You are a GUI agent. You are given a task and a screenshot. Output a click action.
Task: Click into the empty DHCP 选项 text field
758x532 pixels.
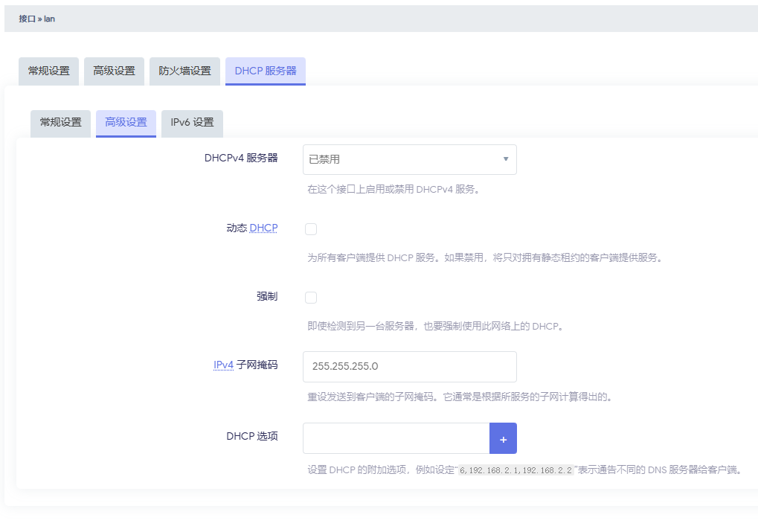tap(396, 439)
